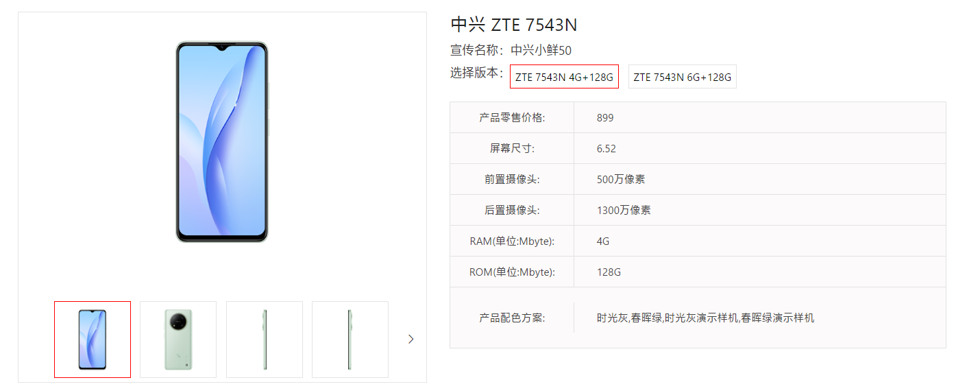
Task: Click the 前置摄像头 label
Action: pos(512,179)
